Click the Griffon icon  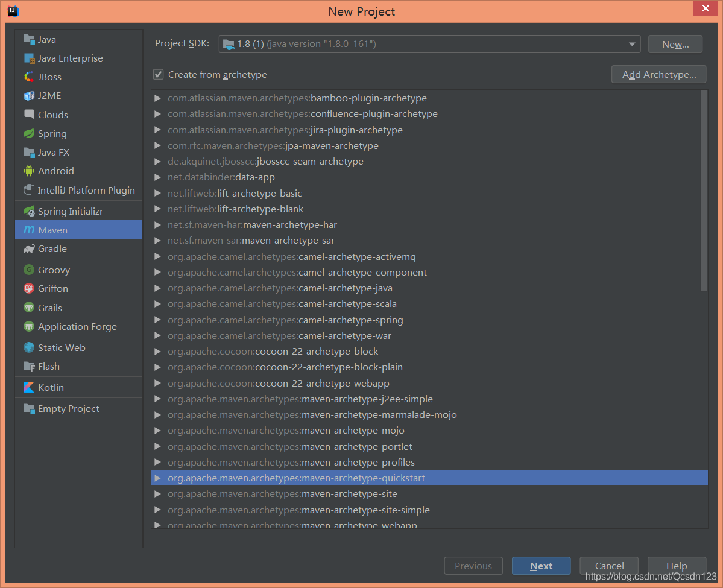point(29,289)
